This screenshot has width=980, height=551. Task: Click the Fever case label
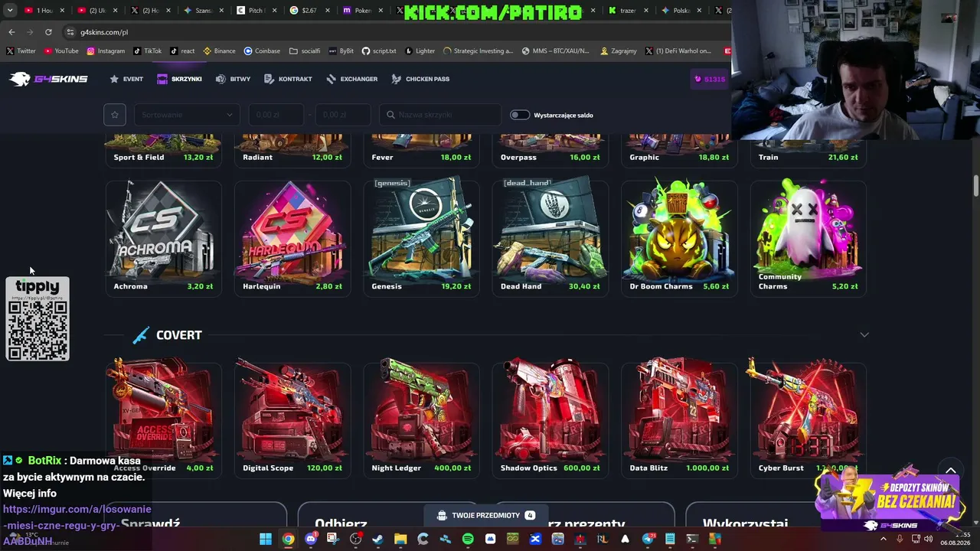click(x=382, y=157)
